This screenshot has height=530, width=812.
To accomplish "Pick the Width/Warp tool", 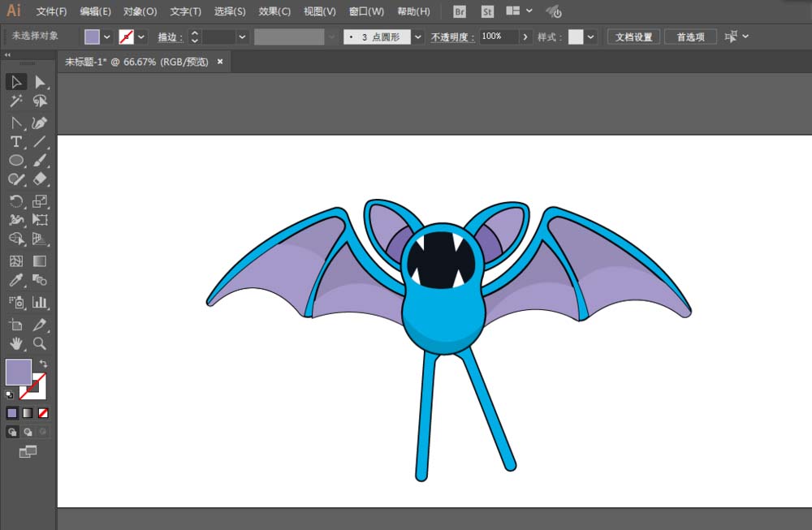I will (x=16, y=219).
